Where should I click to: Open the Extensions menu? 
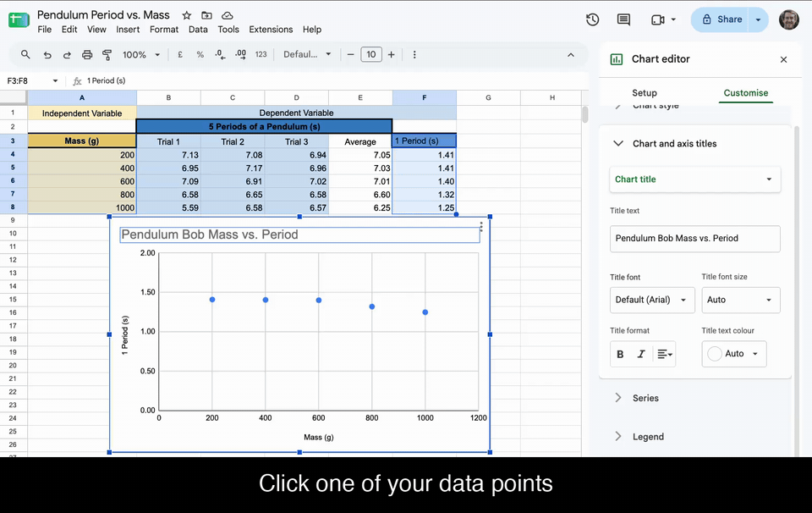tap(271, 30)
